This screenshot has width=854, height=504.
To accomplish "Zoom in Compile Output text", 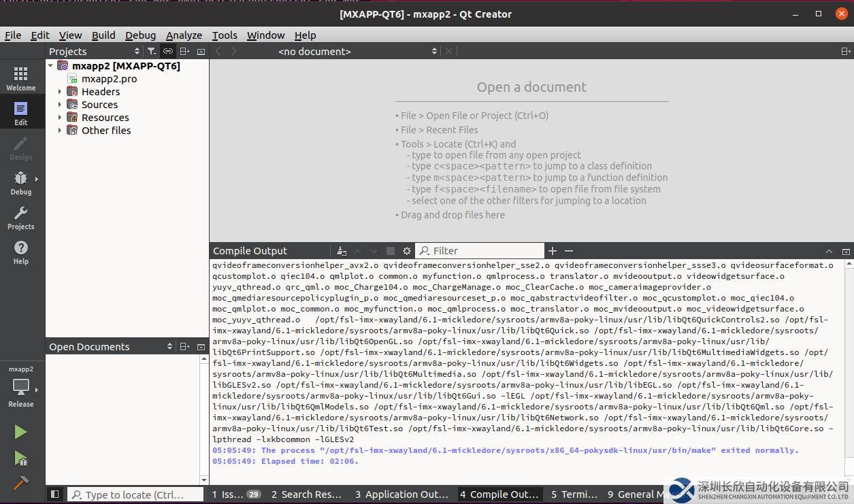I will click(x=553, y=251).
